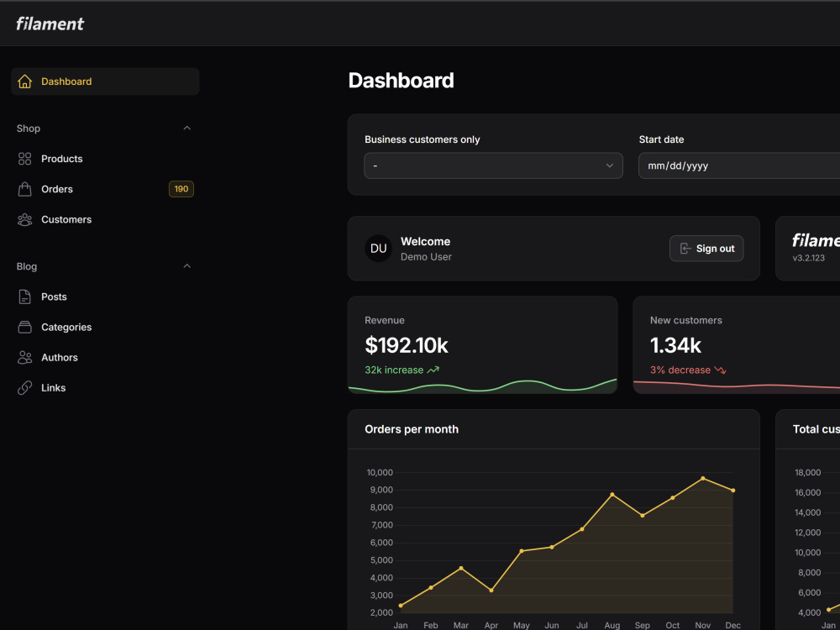840x630 pixels.
Task: Collapse the Blog navigation group
Action: coord(187,266)
